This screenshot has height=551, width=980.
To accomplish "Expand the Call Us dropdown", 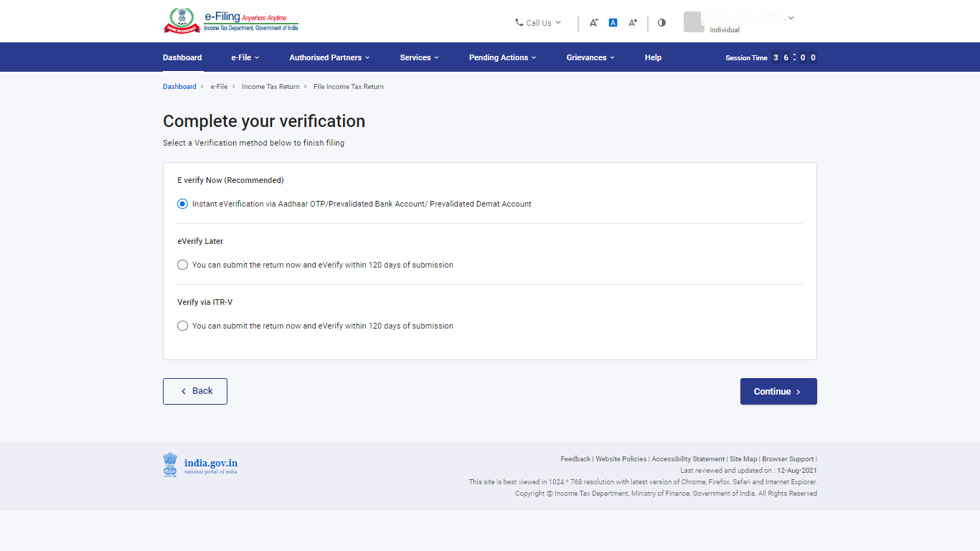I will coord(538,23).
